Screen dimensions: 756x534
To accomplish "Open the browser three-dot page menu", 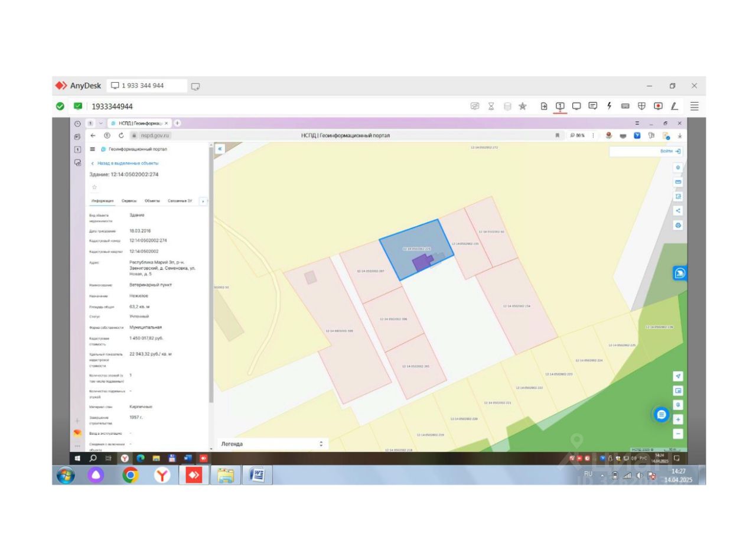I will click(x=593, y=135).
